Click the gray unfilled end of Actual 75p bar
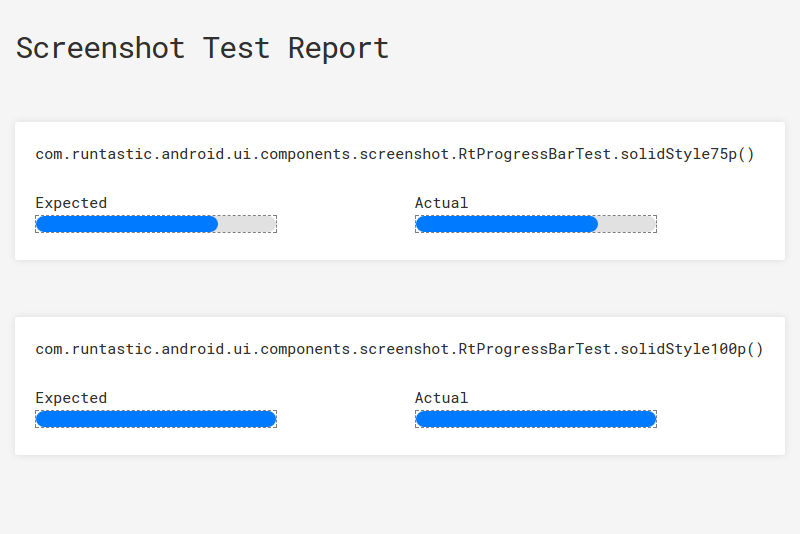Image resolution: width=800 pixels, height=534 pixels. 629,224
